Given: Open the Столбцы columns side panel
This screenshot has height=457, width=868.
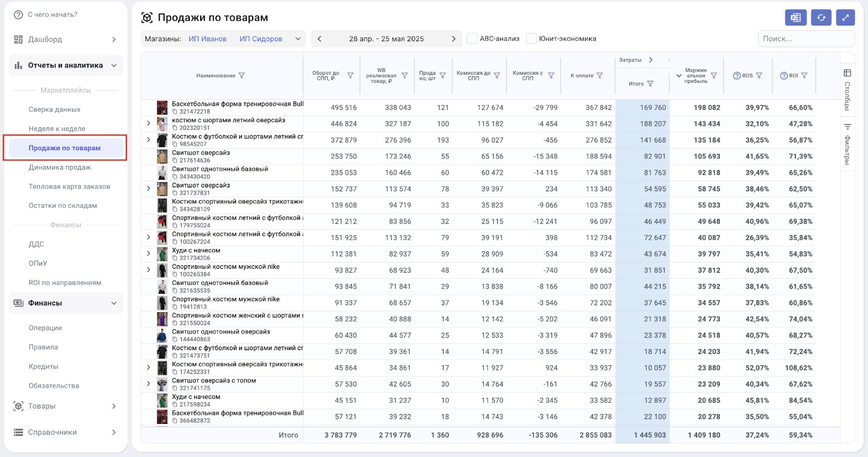Looking at the screenshot, I should (847, 89).
